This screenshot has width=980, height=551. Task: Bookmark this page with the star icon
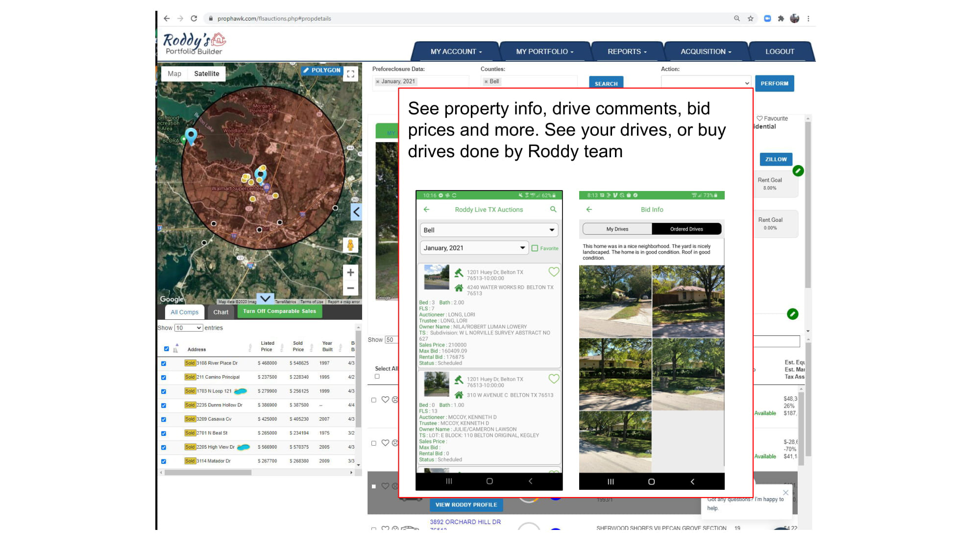(750, 19)
